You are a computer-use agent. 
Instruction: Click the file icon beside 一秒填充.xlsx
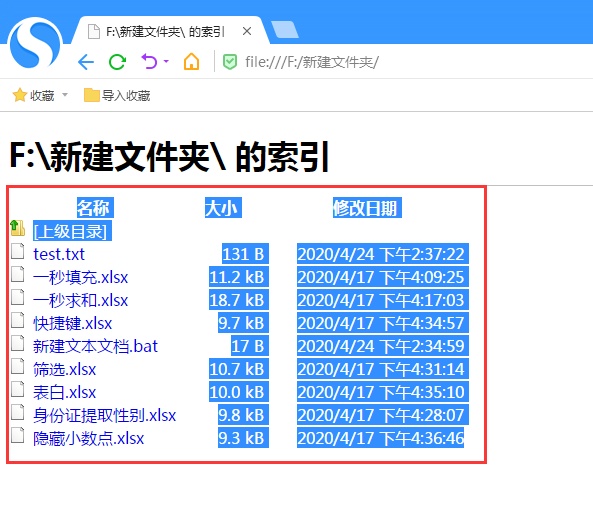click(x=17, y=274)
